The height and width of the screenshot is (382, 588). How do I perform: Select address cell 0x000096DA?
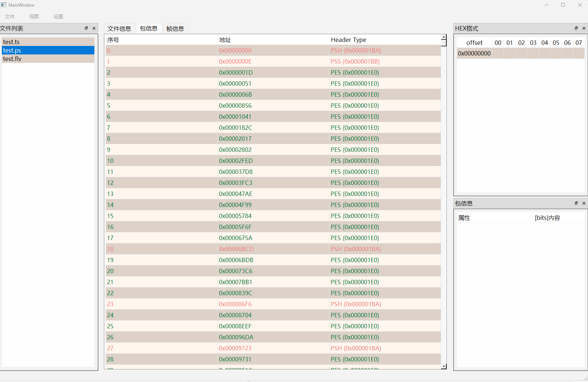click(x=273, y=337)
